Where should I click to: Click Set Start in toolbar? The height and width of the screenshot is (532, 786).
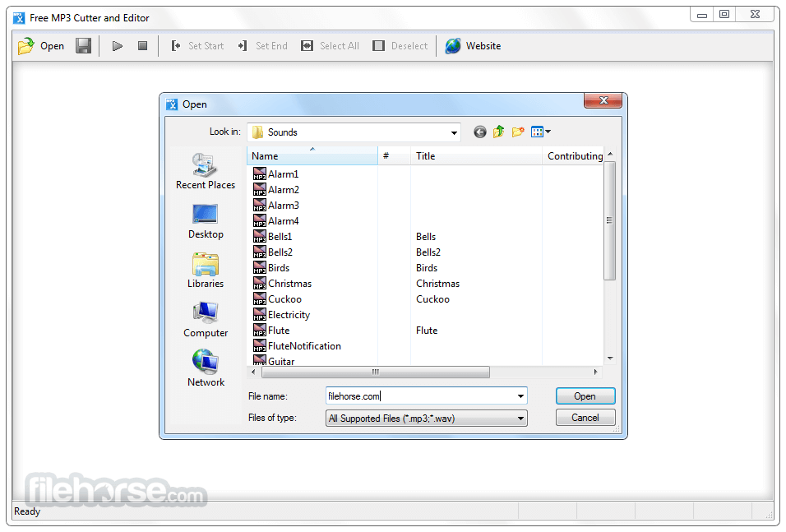pyautogui.click(x=197, y=46)
